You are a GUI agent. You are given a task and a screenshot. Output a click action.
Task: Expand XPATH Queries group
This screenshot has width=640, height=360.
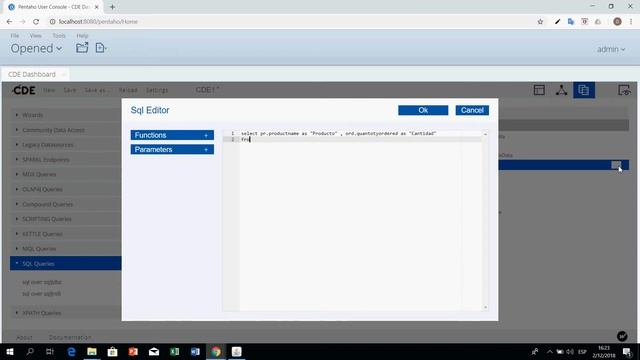[x=65, y=313]
